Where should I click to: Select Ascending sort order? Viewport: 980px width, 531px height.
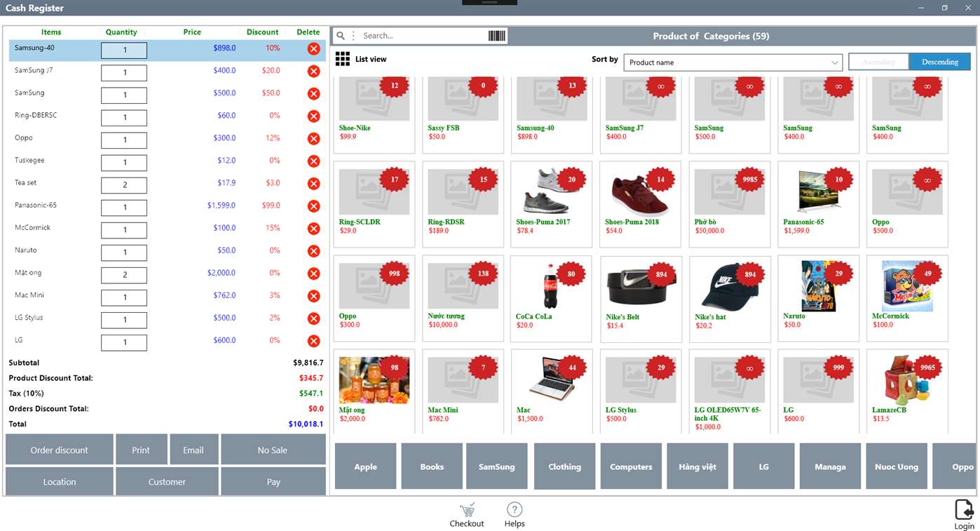tap(878, 62)
